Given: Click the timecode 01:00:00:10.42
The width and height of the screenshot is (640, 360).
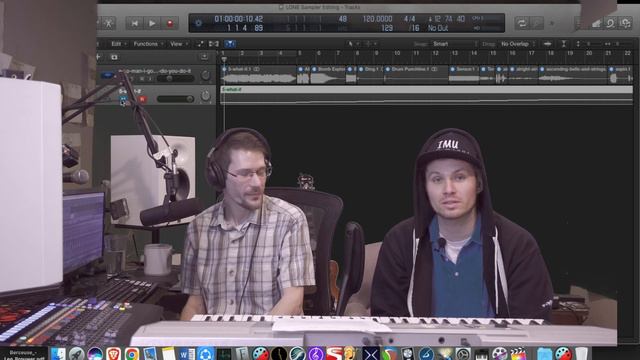Looking at the screenshot, I should (239, 19).
